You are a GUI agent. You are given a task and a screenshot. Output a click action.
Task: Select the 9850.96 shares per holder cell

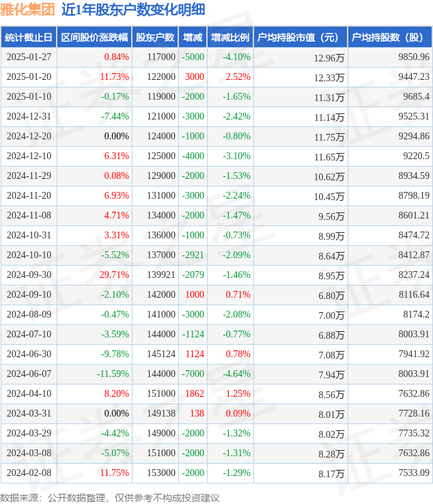point(413,57)
